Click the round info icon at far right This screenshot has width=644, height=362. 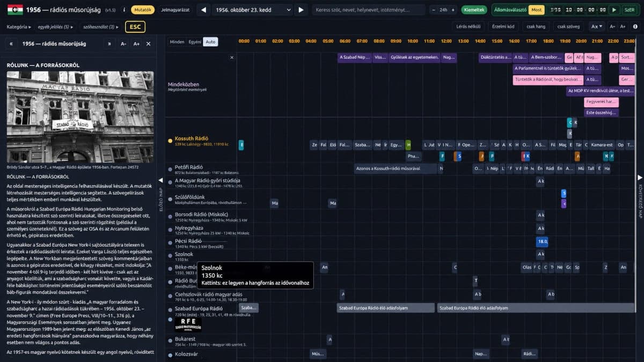[636, 26]
